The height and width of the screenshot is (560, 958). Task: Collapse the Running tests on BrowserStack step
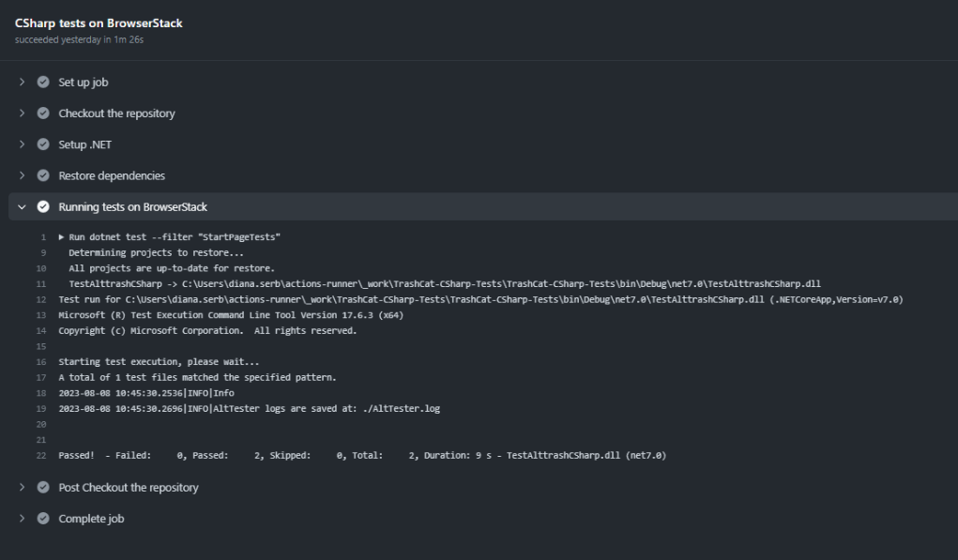coord(22,206)
